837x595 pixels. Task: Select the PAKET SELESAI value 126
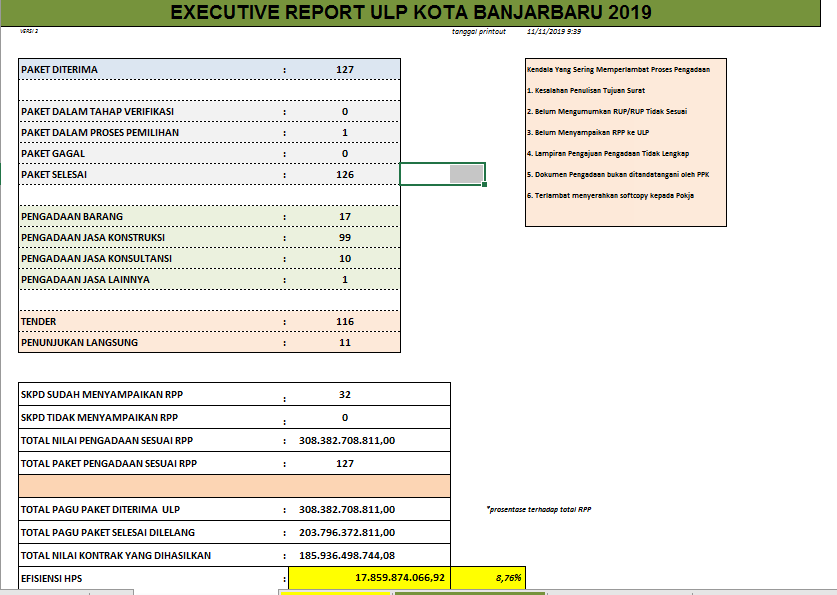tap(345, 174)
